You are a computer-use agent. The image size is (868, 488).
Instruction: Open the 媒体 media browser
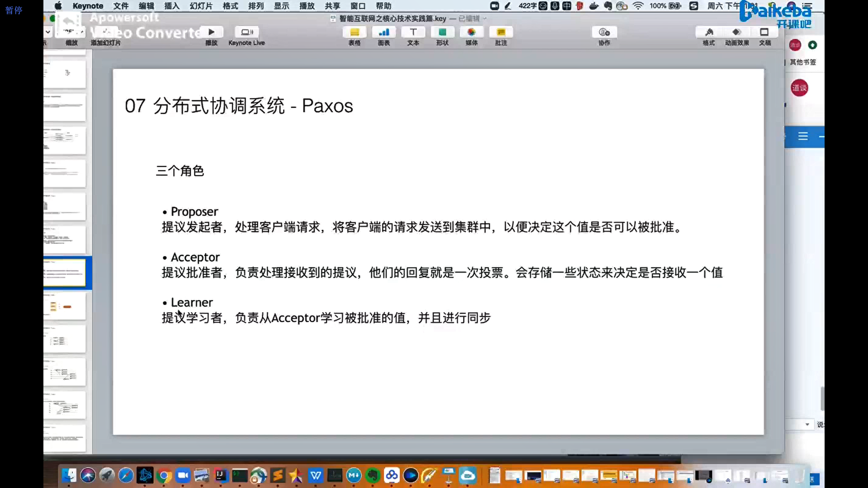pos(472,33)
